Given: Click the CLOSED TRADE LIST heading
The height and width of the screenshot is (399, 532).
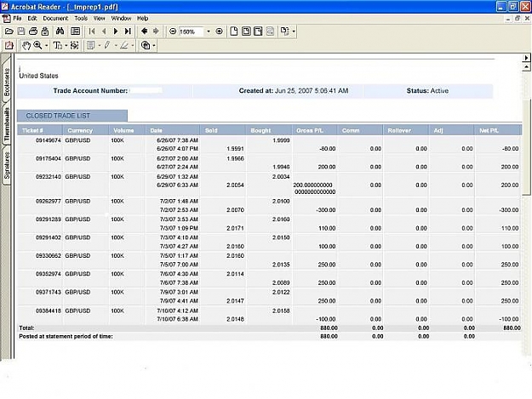Looking at the screenshot, I should coord(58,116).
